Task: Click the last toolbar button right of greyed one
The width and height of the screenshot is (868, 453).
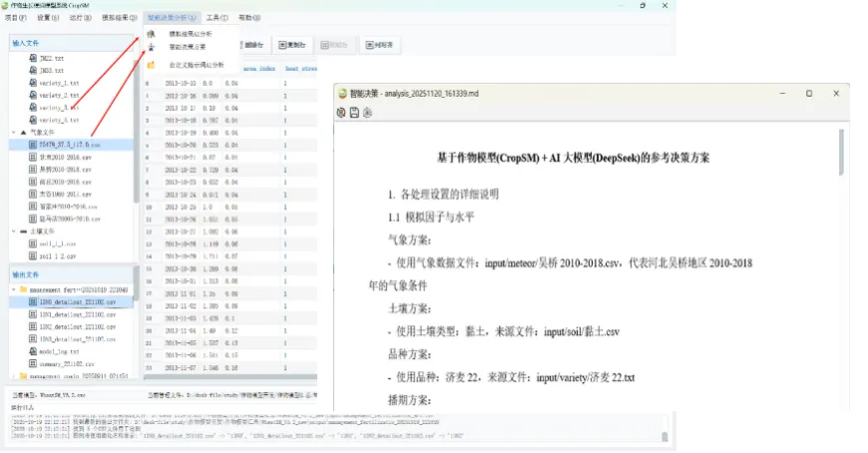Action: [380, 45]
